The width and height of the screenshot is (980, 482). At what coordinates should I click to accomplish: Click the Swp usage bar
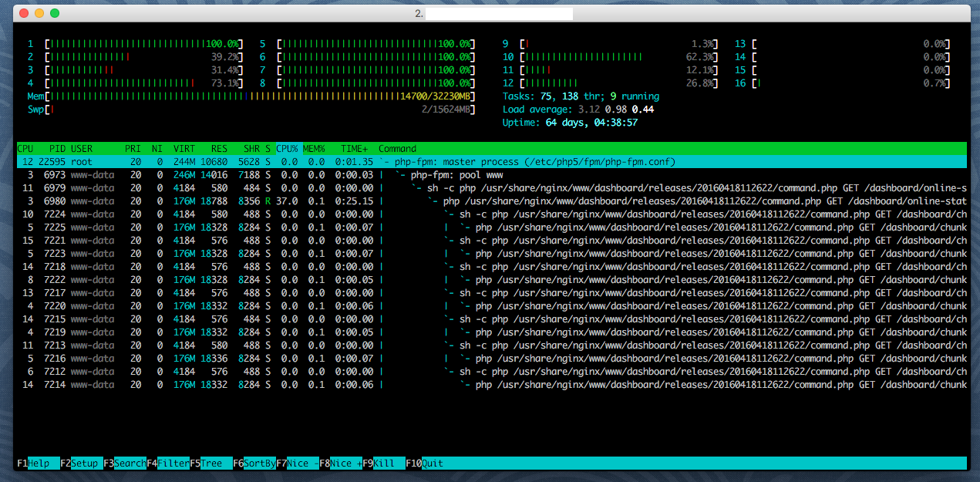(251, 110)
